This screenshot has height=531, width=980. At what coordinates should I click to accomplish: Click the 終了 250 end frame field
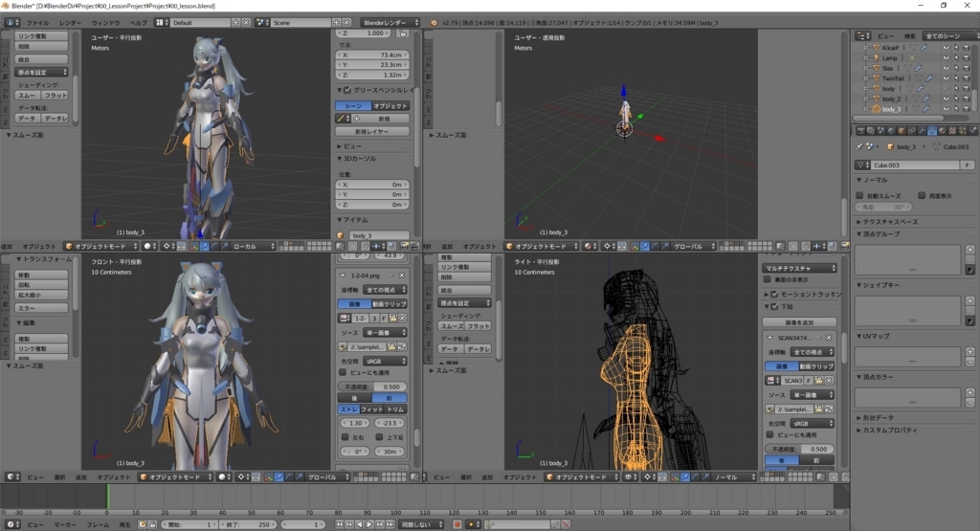click(248, 524)
